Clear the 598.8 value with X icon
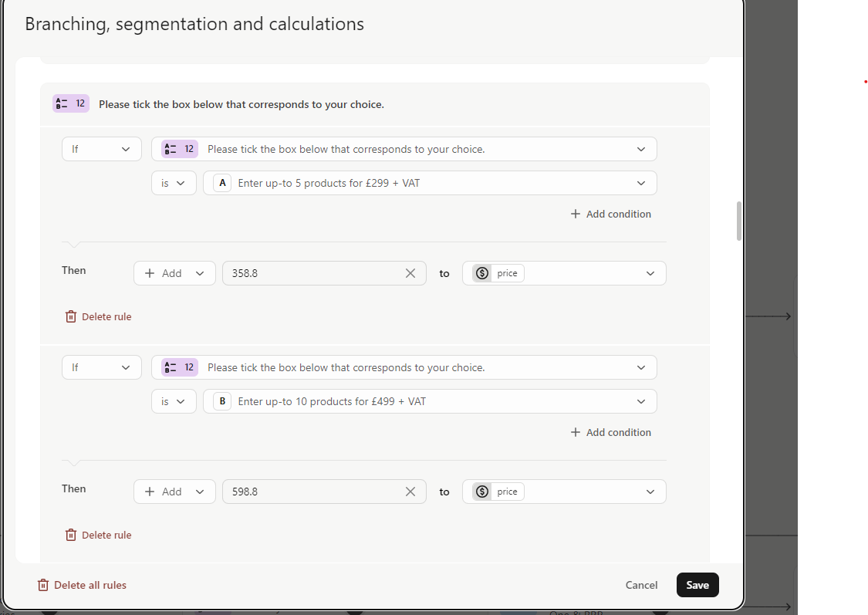The image size is (868, 615). point(410,492)
